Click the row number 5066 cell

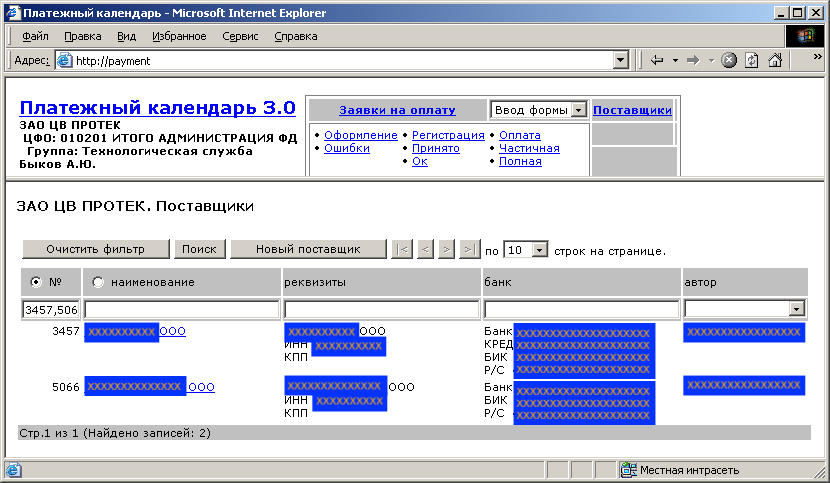click(66, 387)
